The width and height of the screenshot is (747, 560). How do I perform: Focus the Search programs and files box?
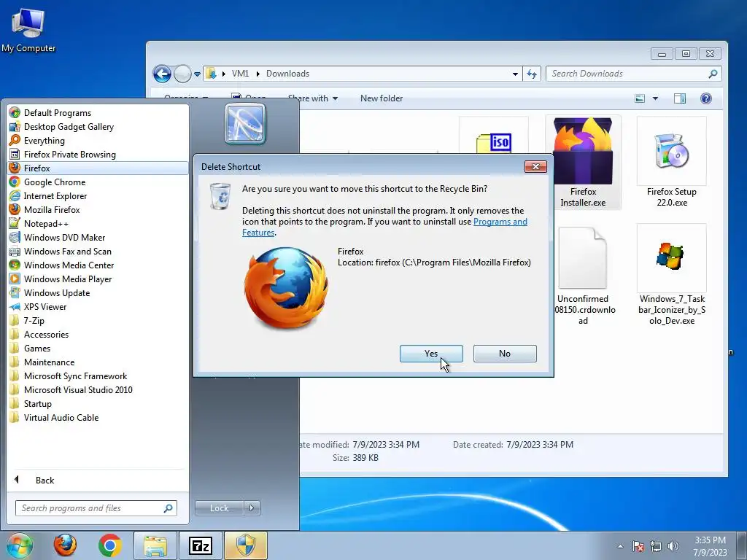96,508
